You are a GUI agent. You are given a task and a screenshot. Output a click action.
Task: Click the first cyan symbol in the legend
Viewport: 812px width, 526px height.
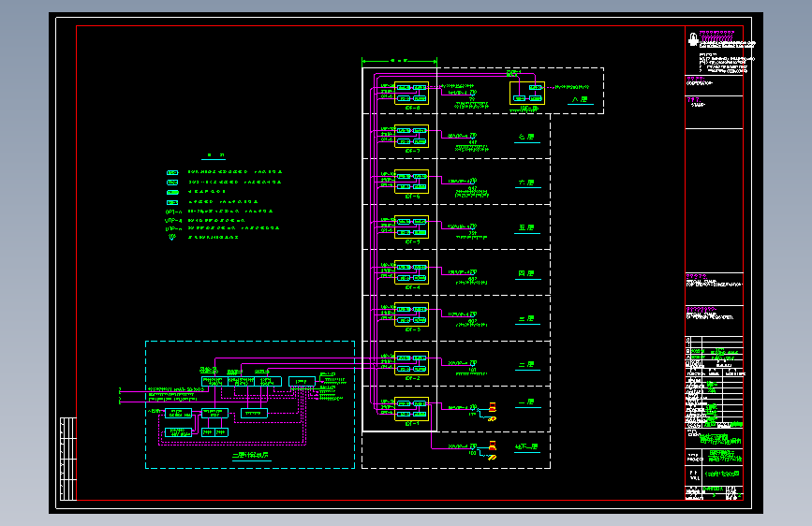[172, 172]
